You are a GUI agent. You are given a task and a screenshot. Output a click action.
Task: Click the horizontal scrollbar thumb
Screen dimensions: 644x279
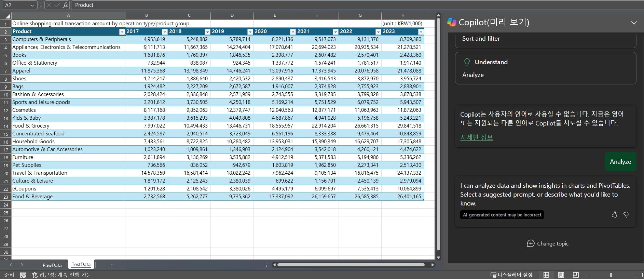[351, 265]
